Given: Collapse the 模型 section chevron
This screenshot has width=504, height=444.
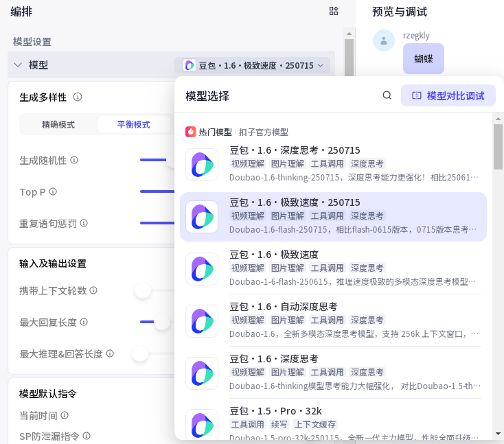Looking at the screenshot, I should pos(18,65).
